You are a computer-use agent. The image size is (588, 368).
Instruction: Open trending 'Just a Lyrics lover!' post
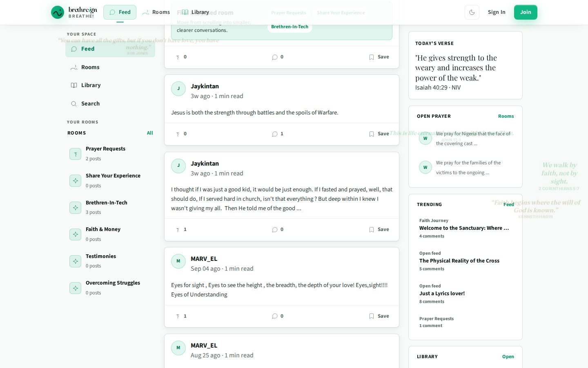point(465,294)
